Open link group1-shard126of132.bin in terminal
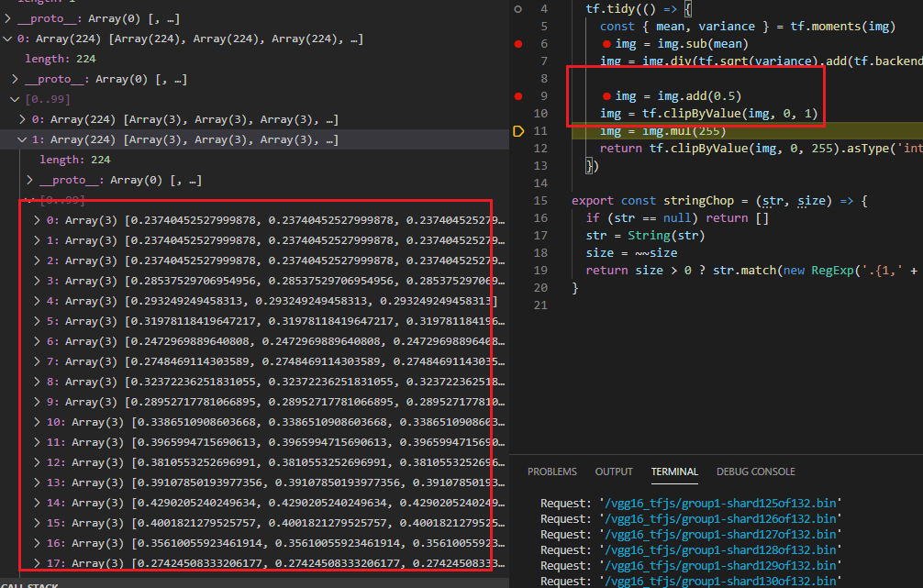 (720, 518)
